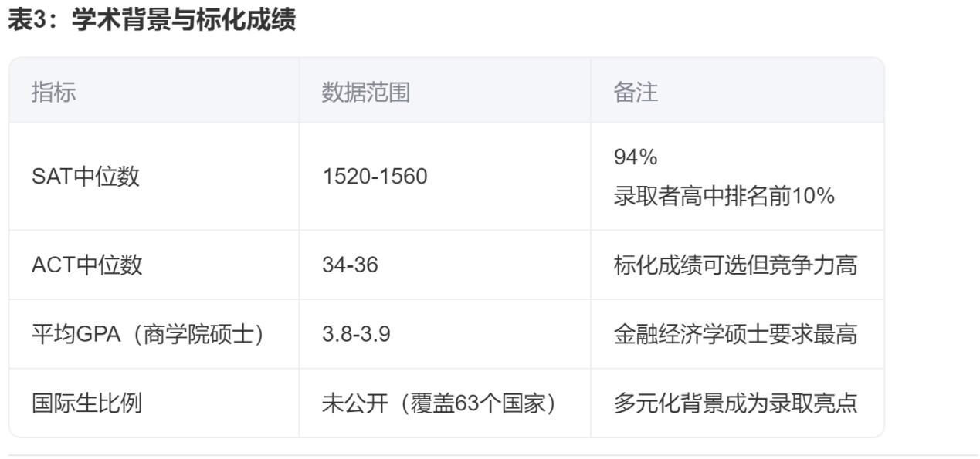Click the '学术背景与标化成绩' heading text
Viewport: 980px width, 459px height.
pyautogui.click(x=183, y=21)
